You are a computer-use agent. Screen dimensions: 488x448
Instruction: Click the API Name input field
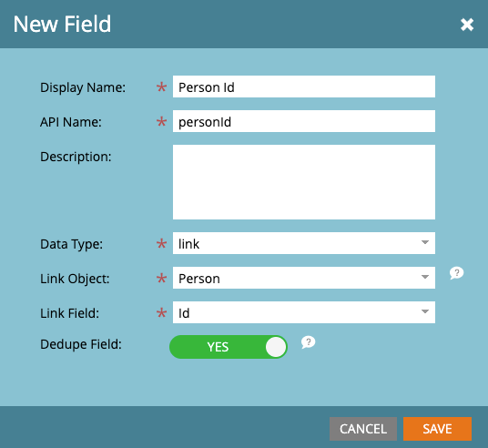pyautogui.click(x=304, y=121)
